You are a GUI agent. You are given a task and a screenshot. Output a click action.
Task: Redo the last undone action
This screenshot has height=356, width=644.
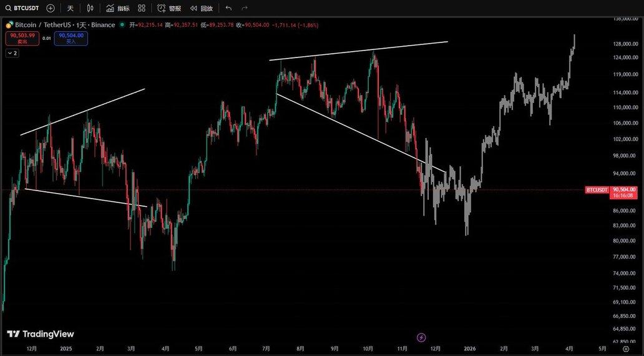[x=244, y=8]
